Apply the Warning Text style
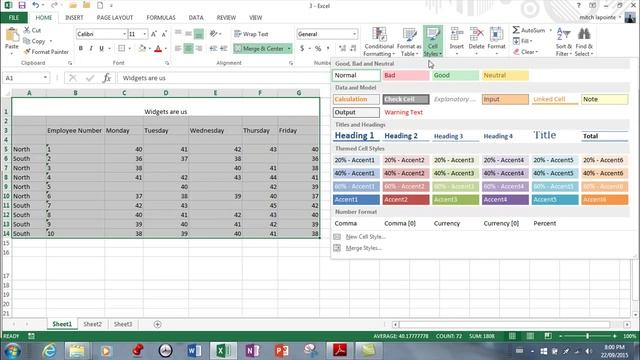Viewport: 640px width, 360px height. click(x=406, y=112)
